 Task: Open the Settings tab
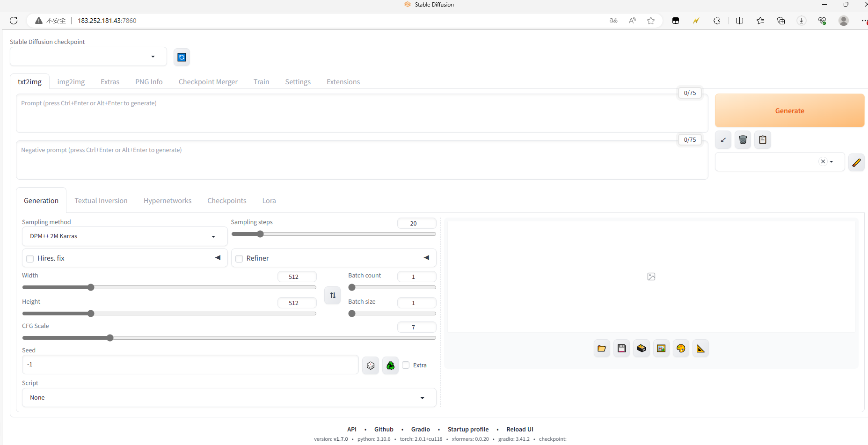pyautogui.click(x=298, y=82)
